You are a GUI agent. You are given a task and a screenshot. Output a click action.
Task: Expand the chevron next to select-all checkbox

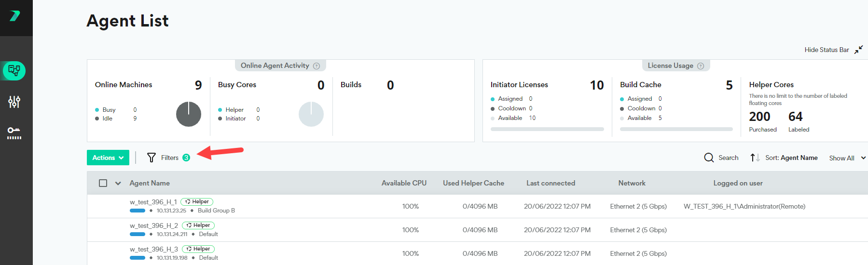118,183
